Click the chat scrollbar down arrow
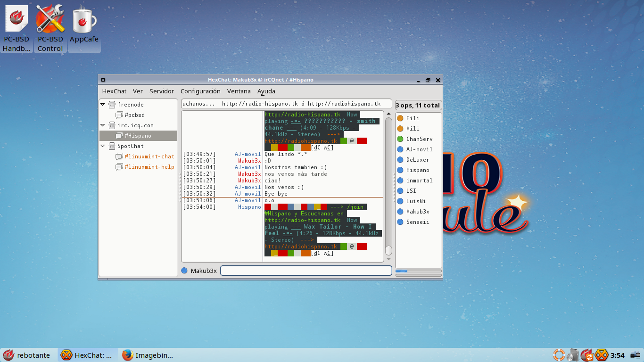 (x=388, y=259)
